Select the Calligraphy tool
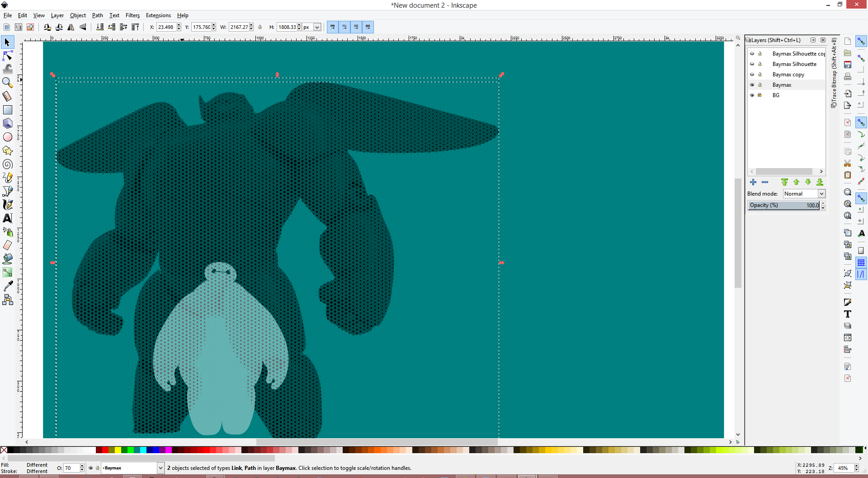868x478 pixels. point(7,205)
